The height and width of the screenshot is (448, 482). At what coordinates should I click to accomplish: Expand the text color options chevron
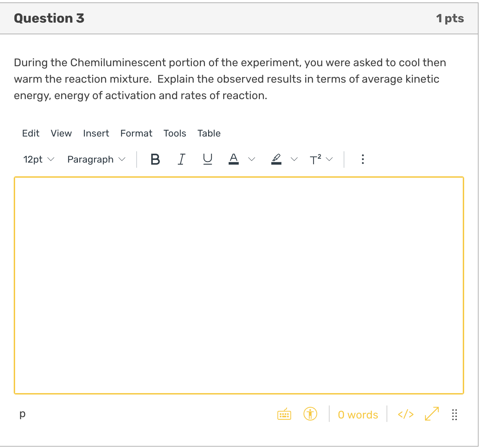pyautogui.click(x=251, y=159)
